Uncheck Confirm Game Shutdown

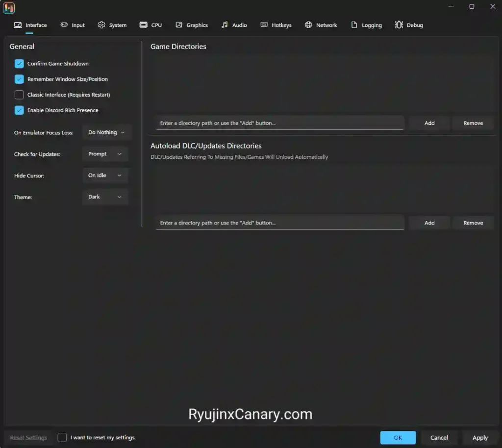click(19, 64)
